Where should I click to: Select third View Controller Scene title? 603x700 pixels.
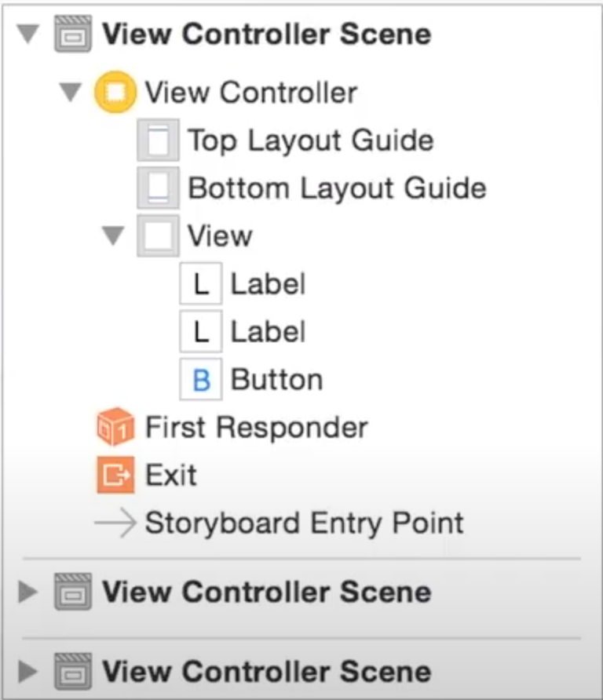(x=266, y=672)
